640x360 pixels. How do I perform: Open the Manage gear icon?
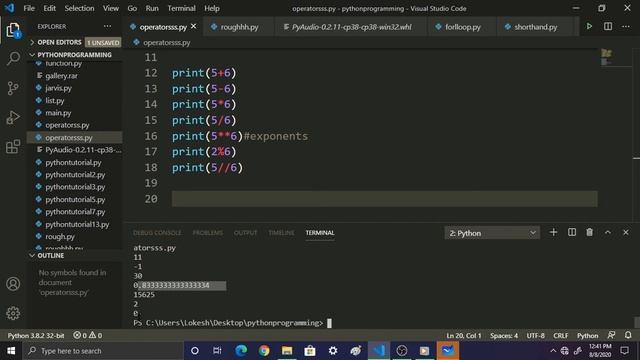click(13, 313)
